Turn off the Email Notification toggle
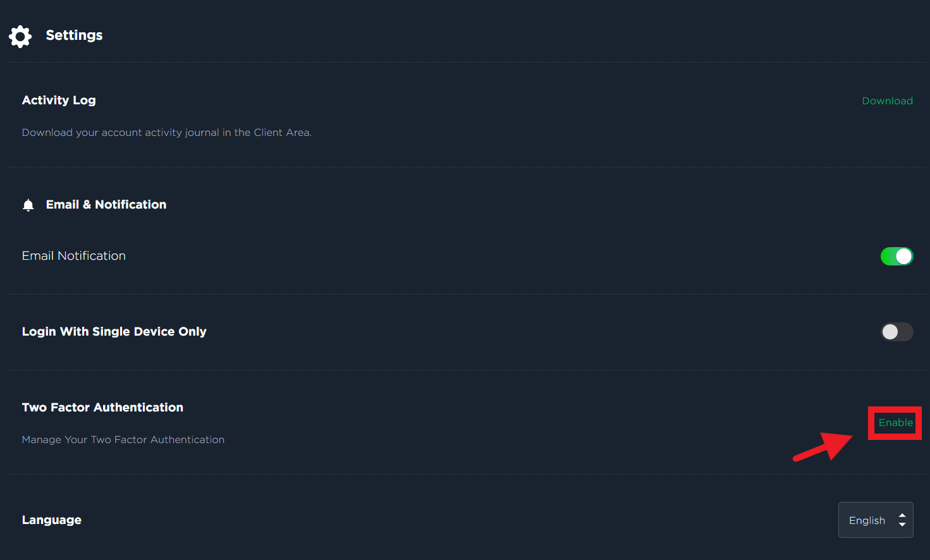This screenshot has height=560, width=930. 896,256
